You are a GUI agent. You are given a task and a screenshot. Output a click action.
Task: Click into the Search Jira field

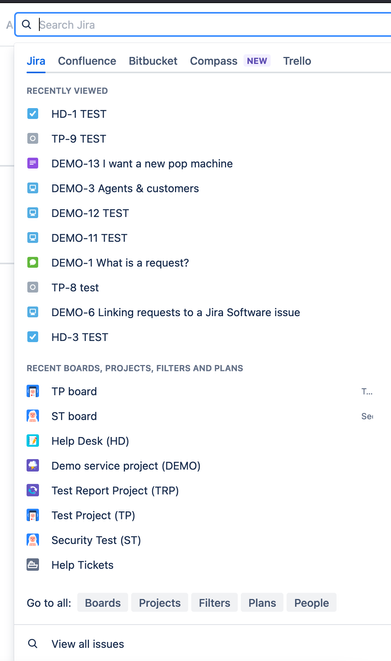coord(211,25)
